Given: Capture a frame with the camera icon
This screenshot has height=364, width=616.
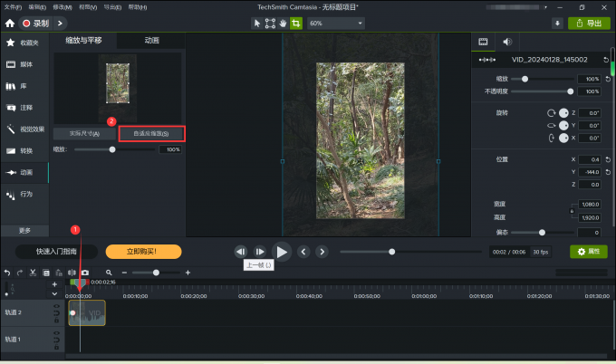Looking at the screenshot, I should [x=85, y=273].
